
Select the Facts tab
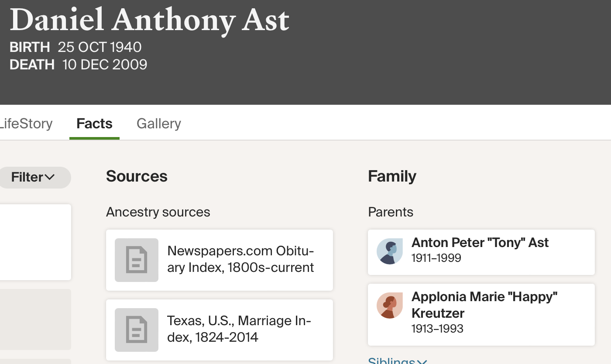click(94, 124)
